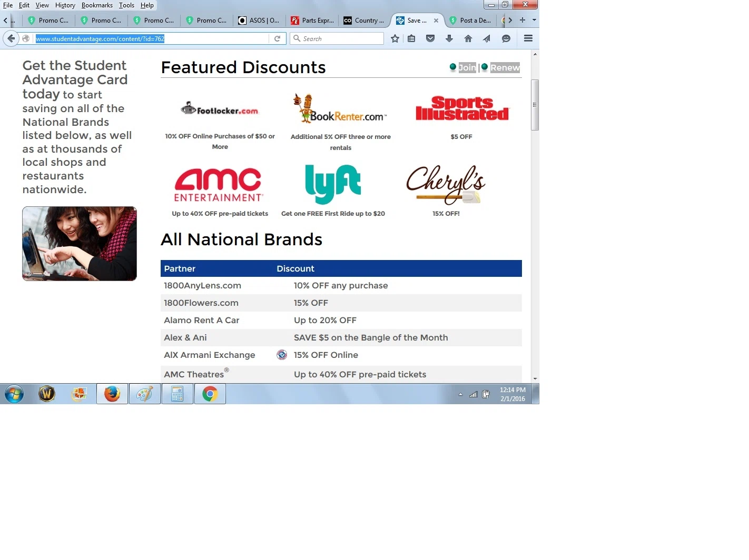Select the Alex & Ani partner row
The height and width of the screenshot is (560, 749).
(341, 338)
